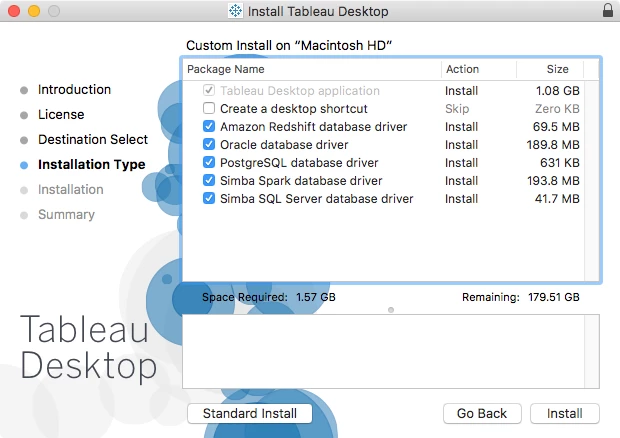Click the Installation step in sidebar
Viewport: 620px width, 438px height.
coord(70,189)
